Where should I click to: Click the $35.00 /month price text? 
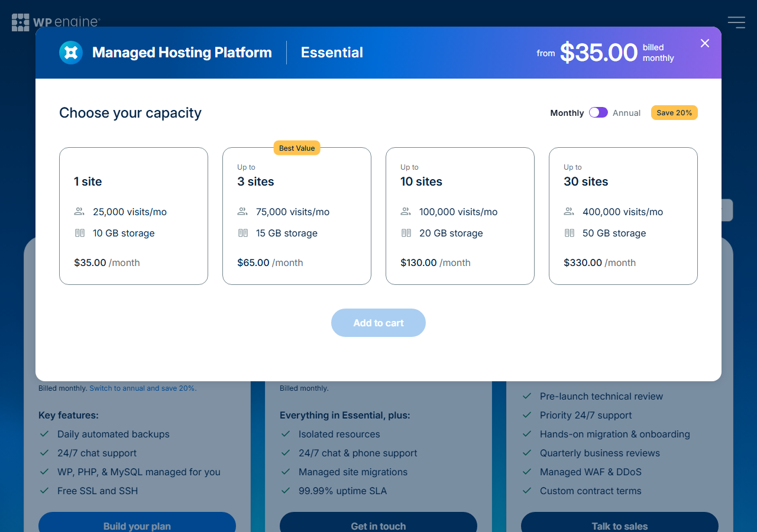[107, 262]
